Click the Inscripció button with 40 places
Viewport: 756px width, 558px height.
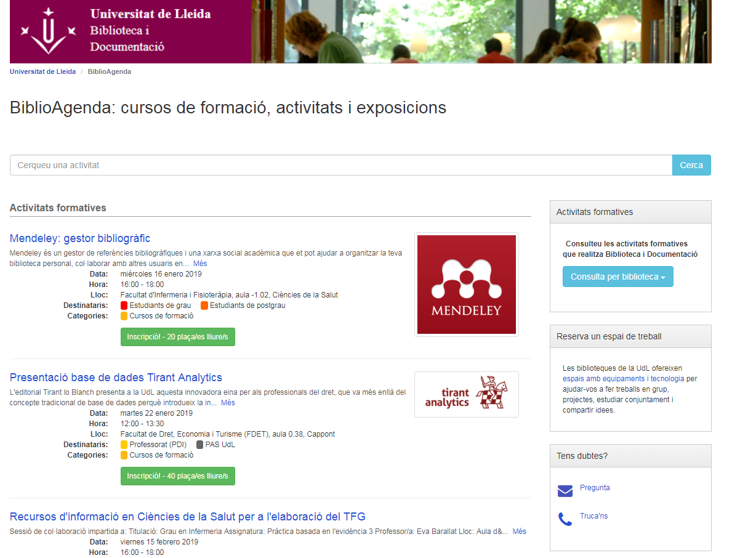177,475
